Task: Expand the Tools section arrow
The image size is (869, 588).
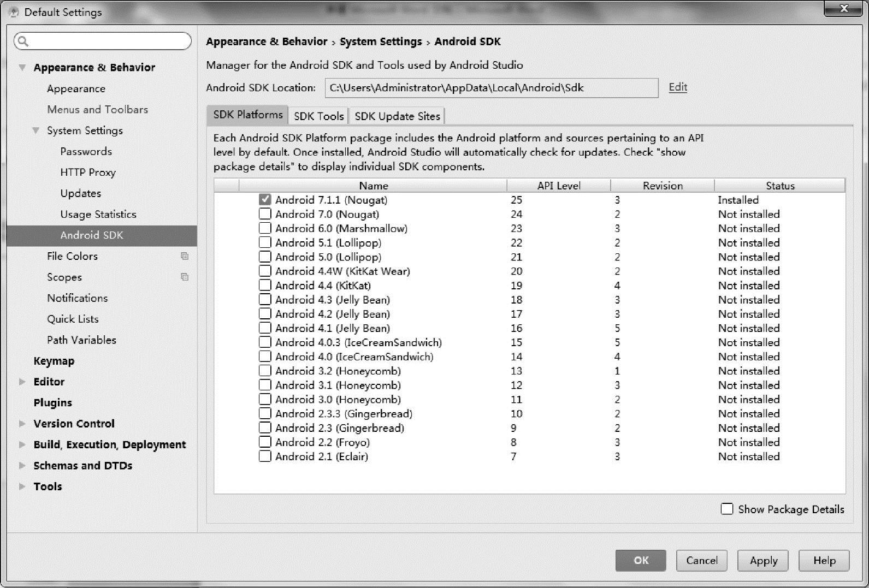Action: point(22,486)
